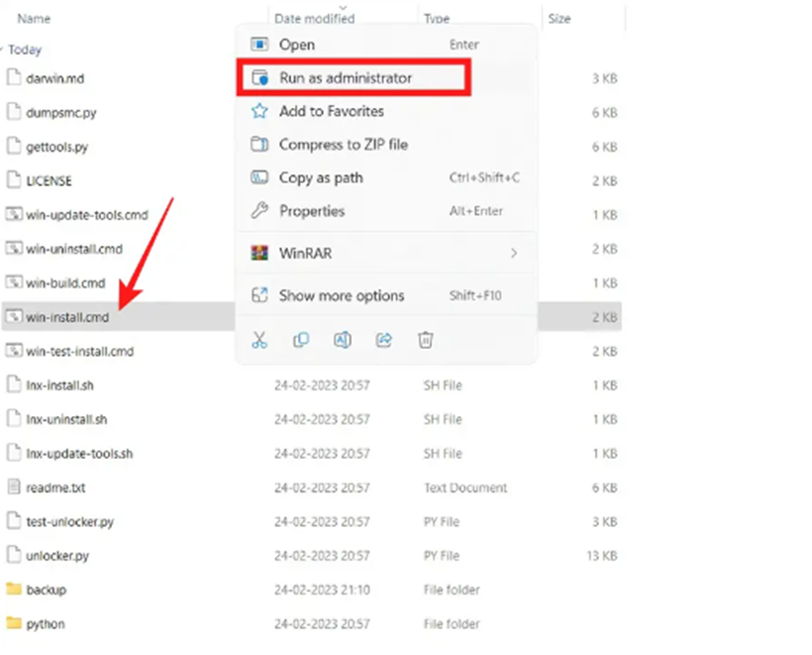Select the win-update-tools.cmd file name

click(87, 214)
